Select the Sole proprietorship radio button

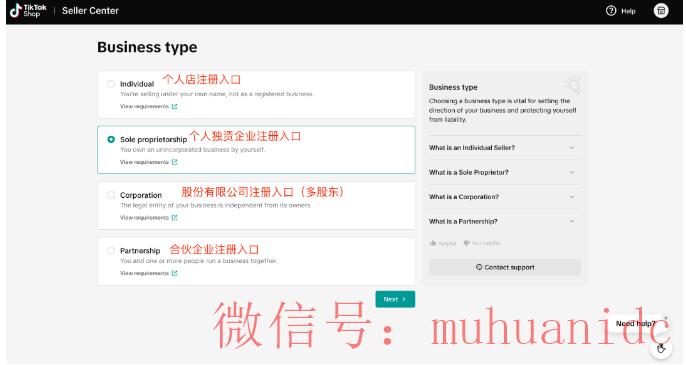click(x=111, y=139)
